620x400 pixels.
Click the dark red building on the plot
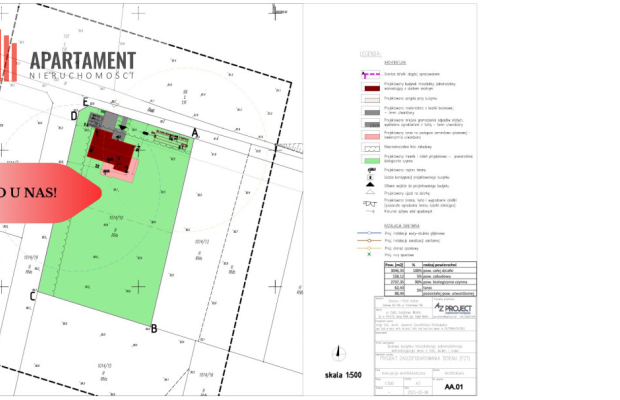(108, 147)
